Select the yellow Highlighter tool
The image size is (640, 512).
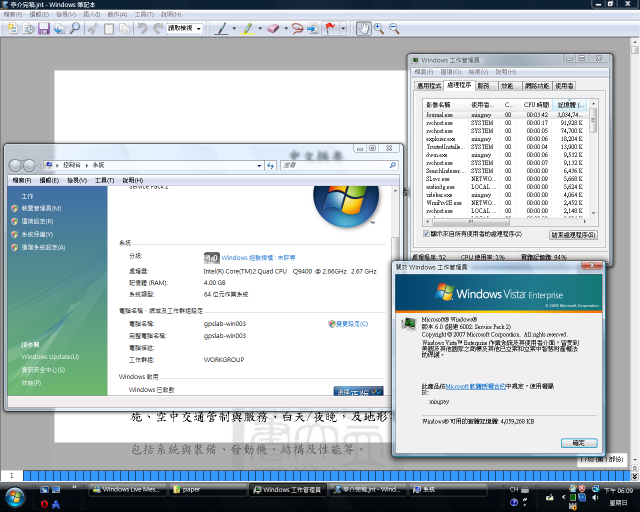[248, 29]
